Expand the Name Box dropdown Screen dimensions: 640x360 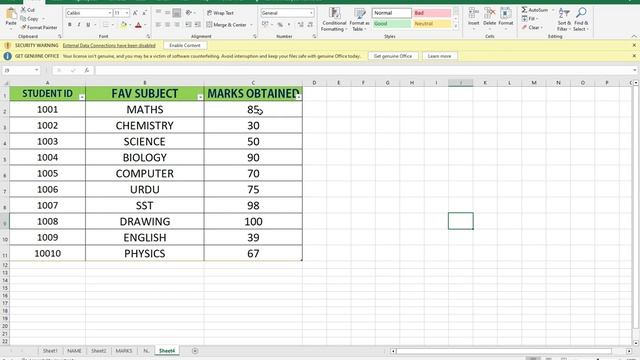click(37, 70)
